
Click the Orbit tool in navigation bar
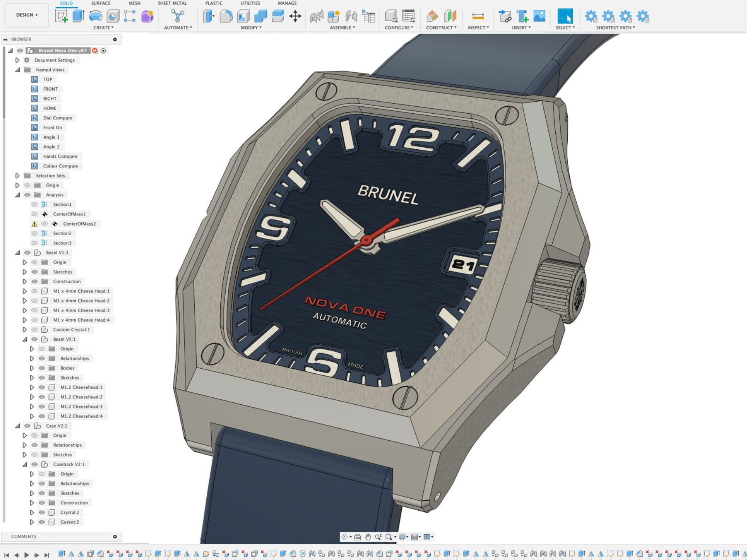[345, 536]
